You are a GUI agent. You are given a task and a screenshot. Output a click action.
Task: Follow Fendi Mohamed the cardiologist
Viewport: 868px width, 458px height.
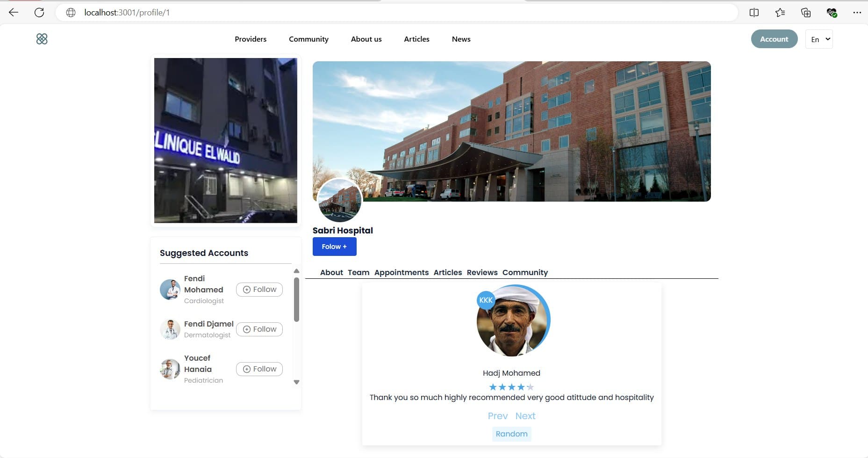[259, 290]
